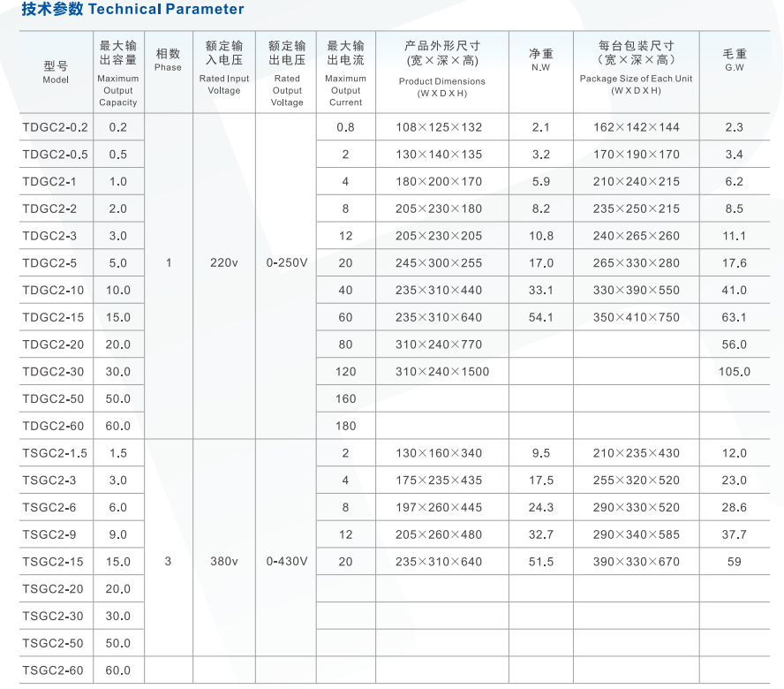Click model cell 'TDGC2-5'
784x689 pixels.
[49, 262]
